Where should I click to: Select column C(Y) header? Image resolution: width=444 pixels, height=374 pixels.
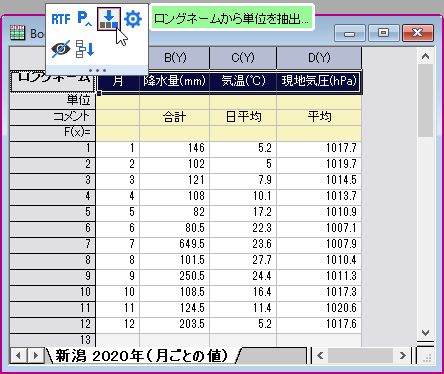[243, 58]
